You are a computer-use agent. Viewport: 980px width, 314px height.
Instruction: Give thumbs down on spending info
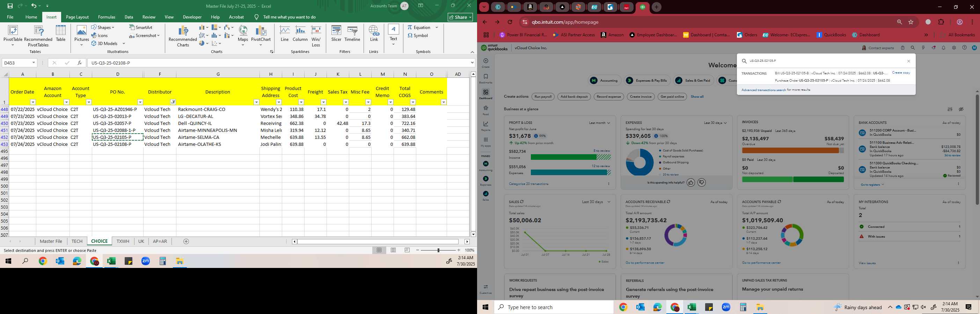(702, 183)
